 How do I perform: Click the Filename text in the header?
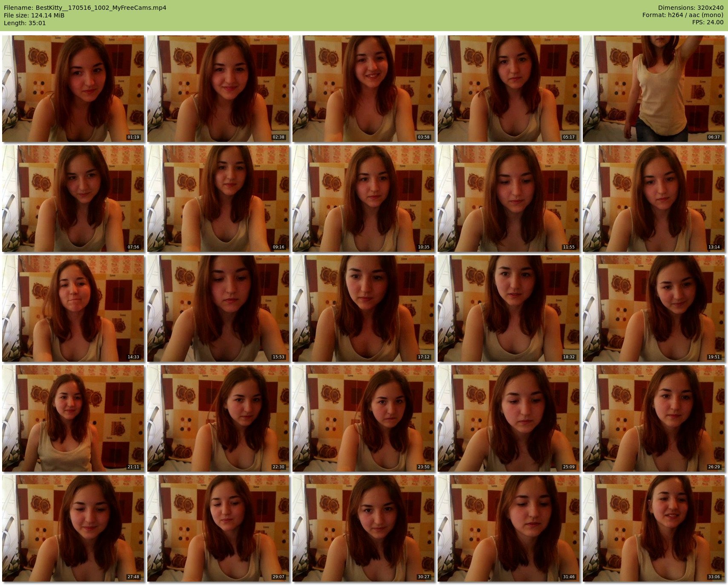coord(85,8)
